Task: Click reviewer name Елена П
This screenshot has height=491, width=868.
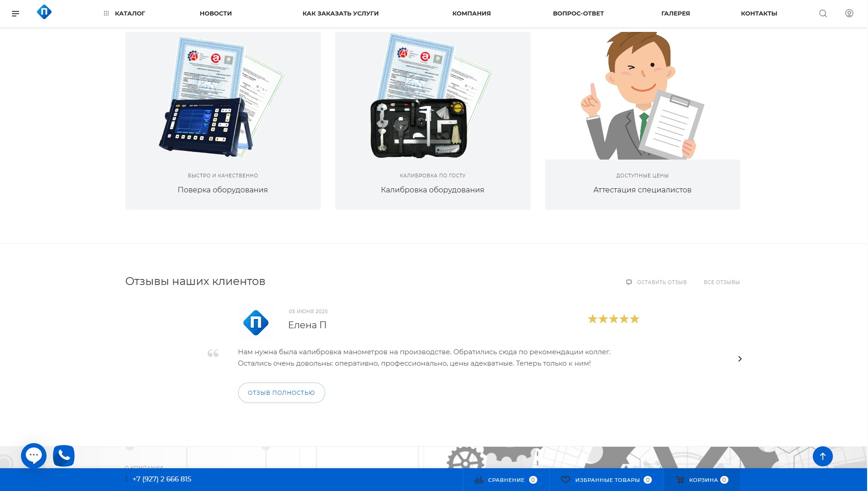Action: pos(307,325)
